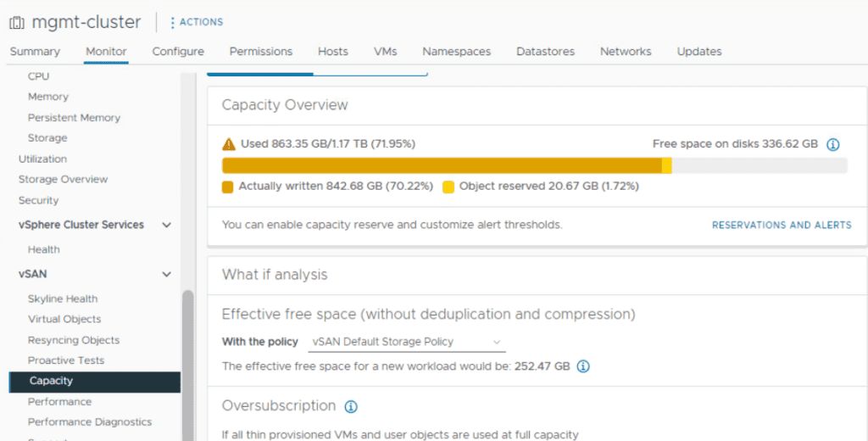Click the 'Used 863.35 GB/1.17 TB (71.95%)' text
This screenshot has width=868, height=441.
tap(328, 144)
